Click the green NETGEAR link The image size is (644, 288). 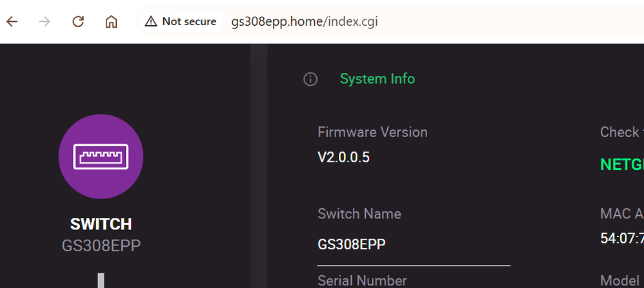tap(622, 164)
